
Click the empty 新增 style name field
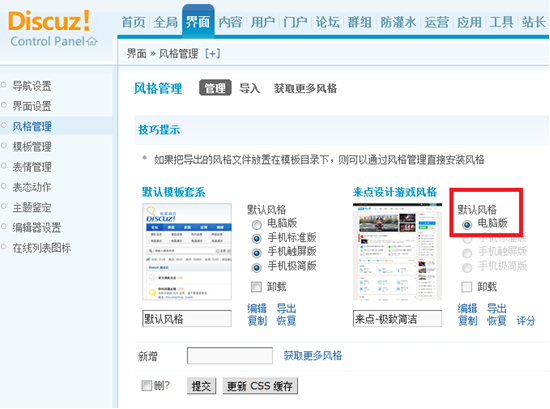(x=230, y=356)
